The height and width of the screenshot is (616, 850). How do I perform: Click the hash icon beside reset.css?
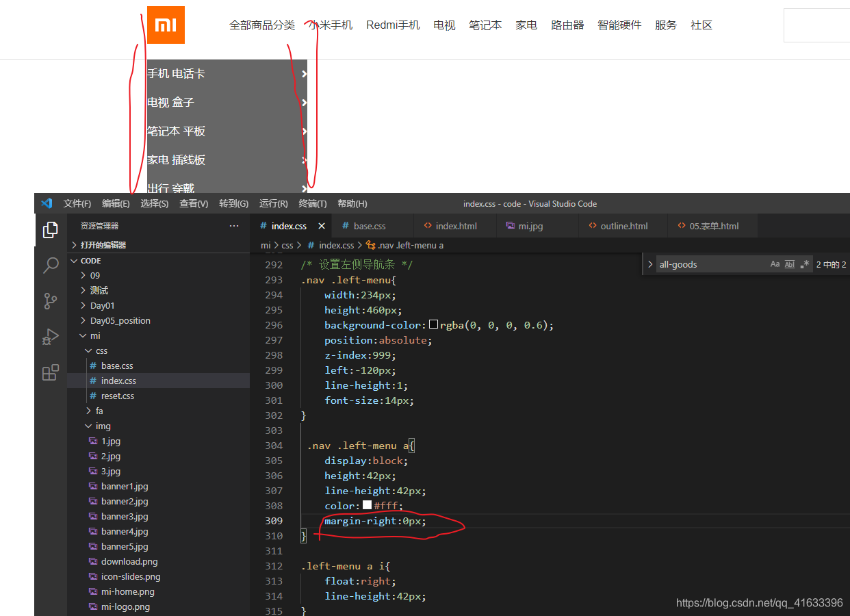[94, 396]
